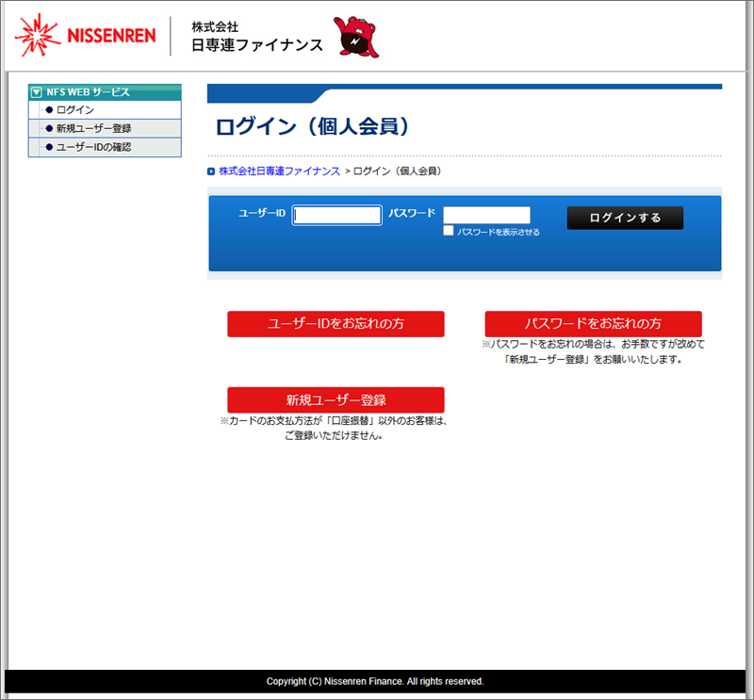Select 新規ユーザー登録 in the sidebar menu
The height and width of the screenshot is (700, 754).
click(93, 128)
